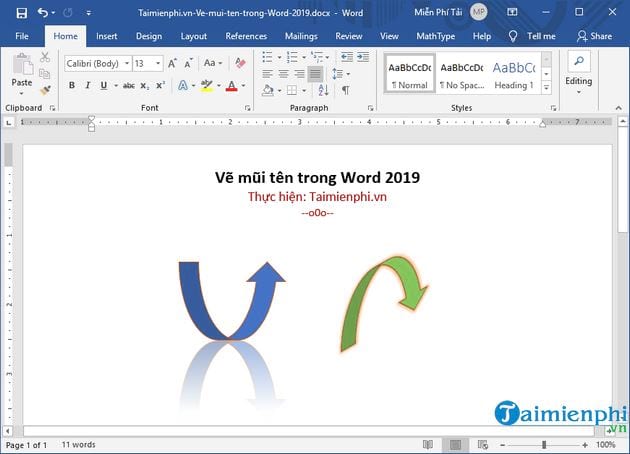630x454 pixels.
Task: Expand Paste options arrow
Action: tap(22, 94)
